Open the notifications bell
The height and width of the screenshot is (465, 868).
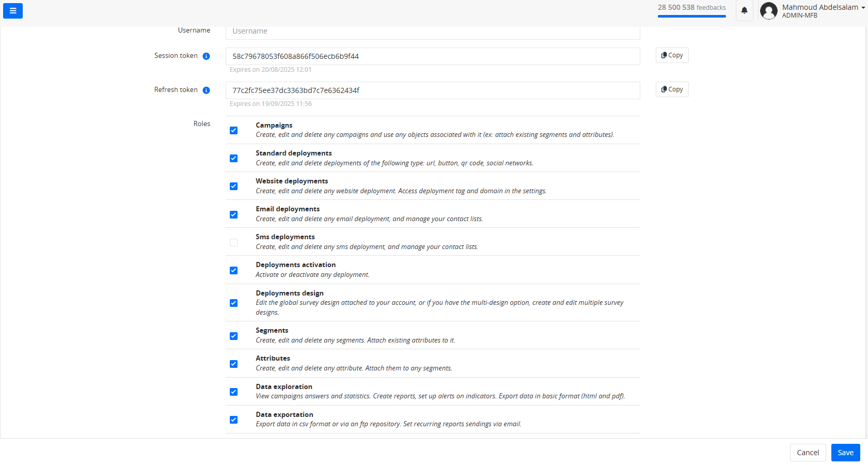pos(744,10)
